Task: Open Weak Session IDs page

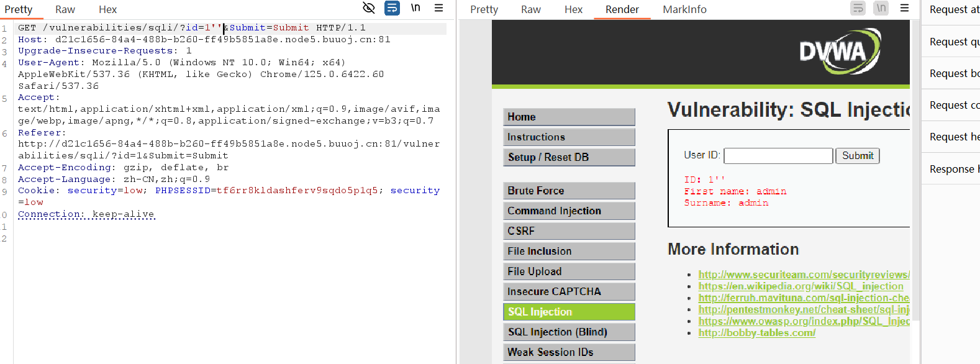Action: click(569, 352)
